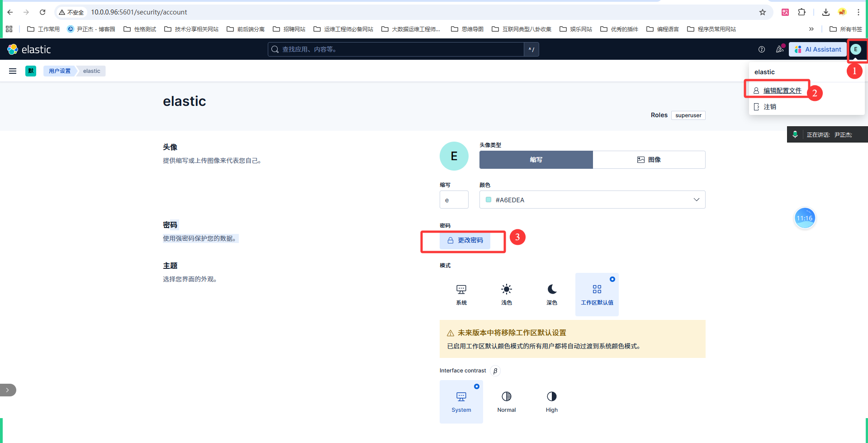Open the newsfeed notifications icon
Viewport: 868px width, 443px height.
tap(780, 49)
